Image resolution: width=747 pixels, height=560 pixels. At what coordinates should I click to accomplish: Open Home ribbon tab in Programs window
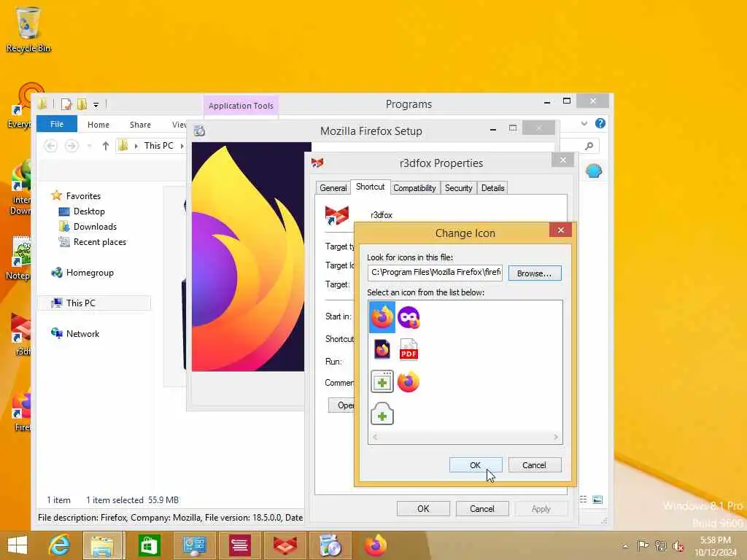(98, 124)
